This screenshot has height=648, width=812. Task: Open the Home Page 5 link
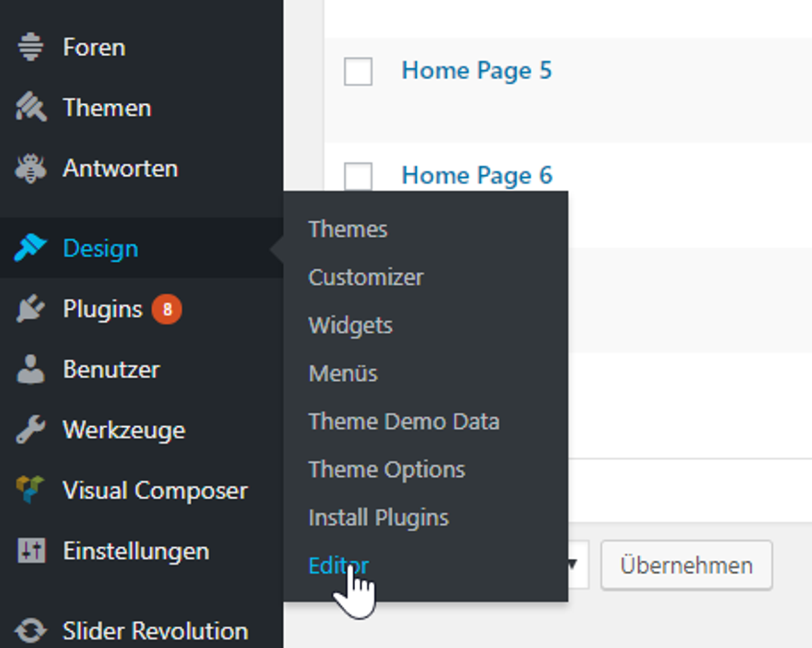pos(477,70)
